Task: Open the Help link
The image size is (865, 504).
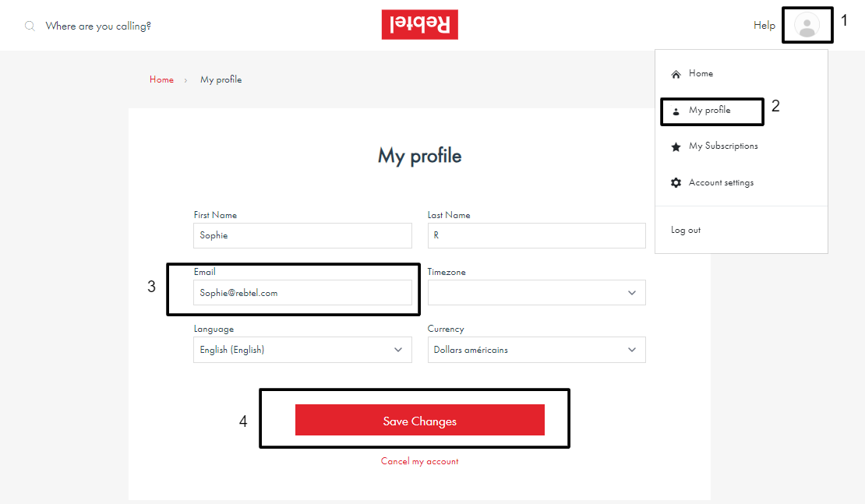Action: pyautogui.click(x=764, y=26)
